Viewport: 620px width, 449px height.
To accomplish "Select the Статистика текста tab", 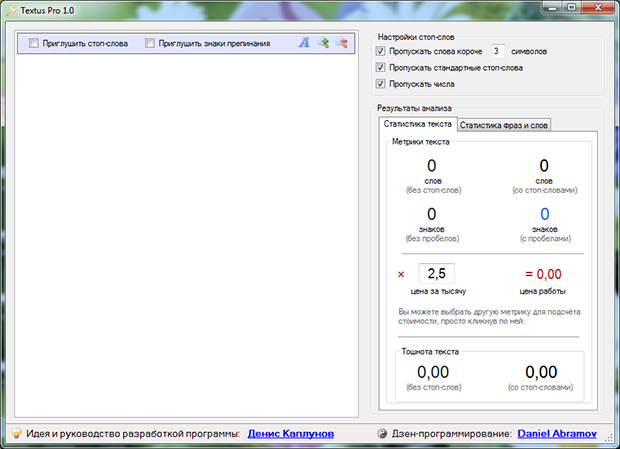I will pos(418,124).
